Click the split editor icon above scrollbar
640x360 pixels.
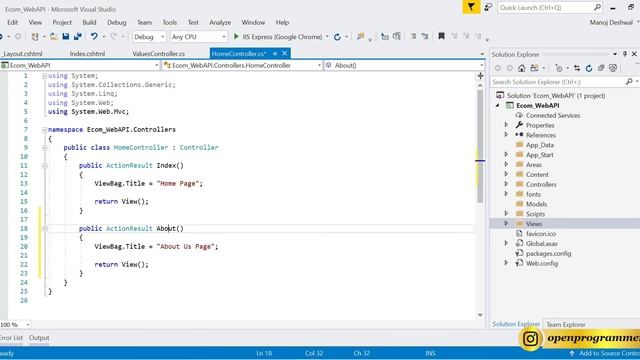(x=480, y=76)
